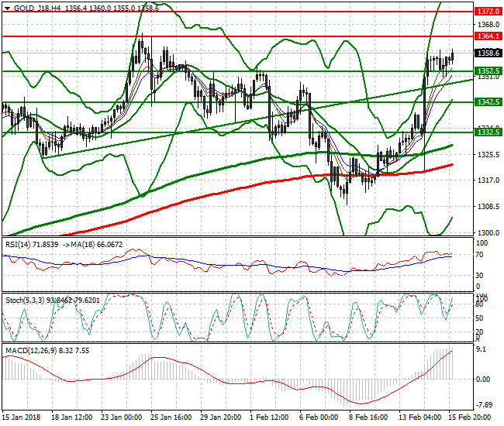Click the 1 Feb 12:00 time axis label
This screenshot has height=426, width=504.
[x=269, y=417]
